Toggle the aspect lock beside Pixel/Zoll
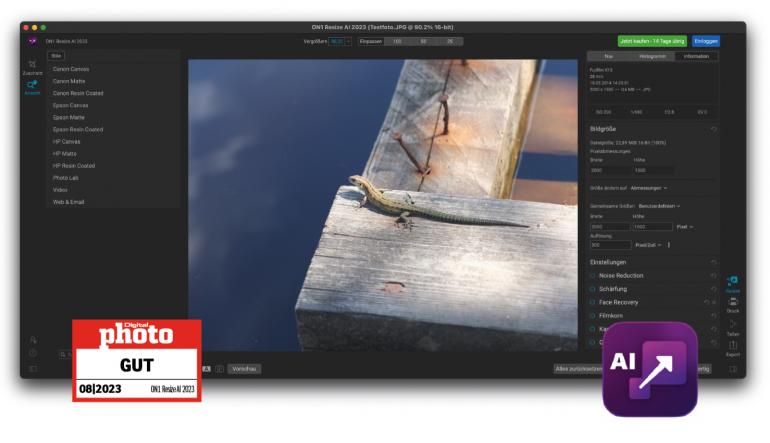The width and height of the screenshot is (770, 443). (669, 245)
